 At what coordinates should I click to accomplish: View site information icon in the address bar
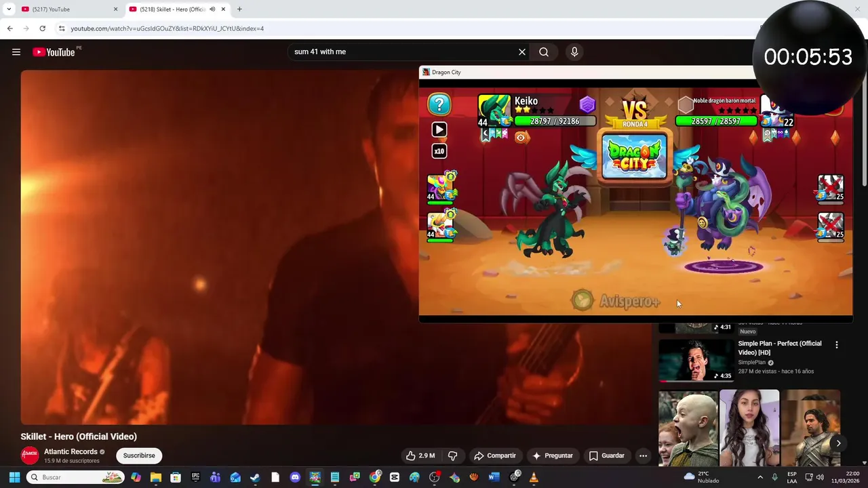click(62, 28)
